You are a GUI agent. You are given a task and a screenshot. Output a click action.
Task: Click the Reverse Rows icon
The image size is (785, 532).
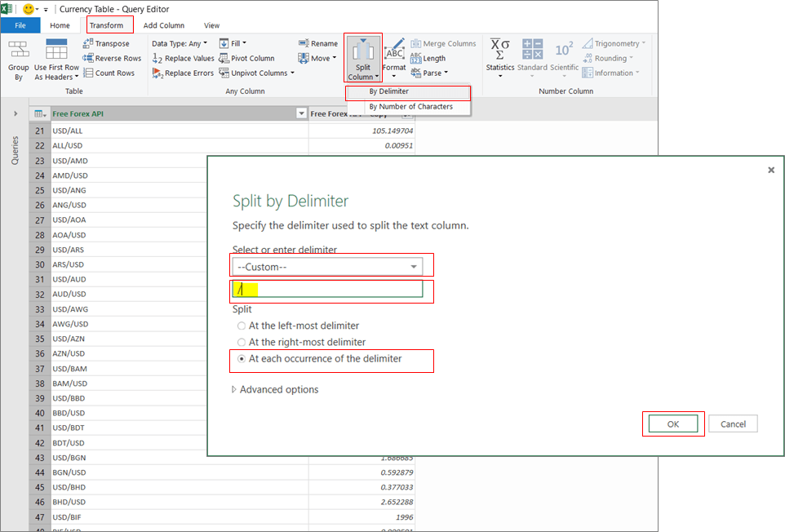pos(88,58)
